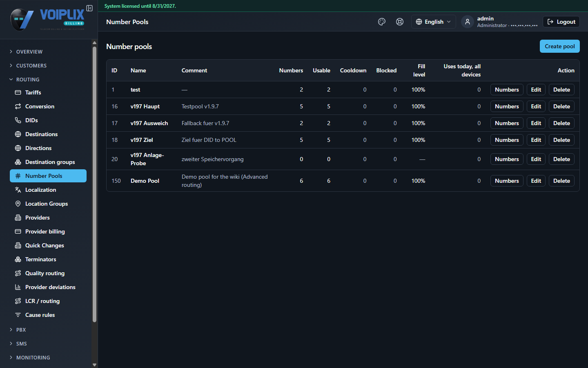Click the Demo Pool name cell
This screenshot has width=588, height=368.
point(145,181)
